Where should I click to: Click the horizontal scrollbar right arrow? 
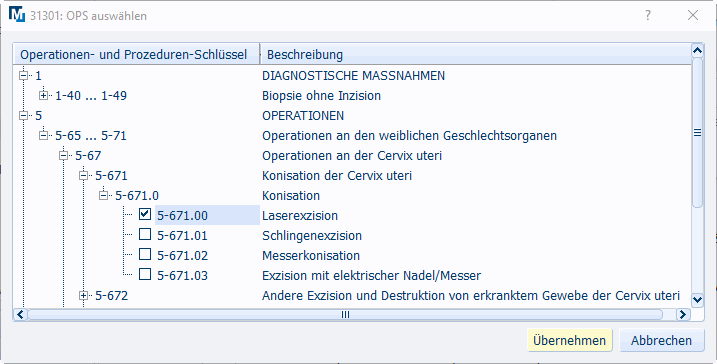pos(683,314)
